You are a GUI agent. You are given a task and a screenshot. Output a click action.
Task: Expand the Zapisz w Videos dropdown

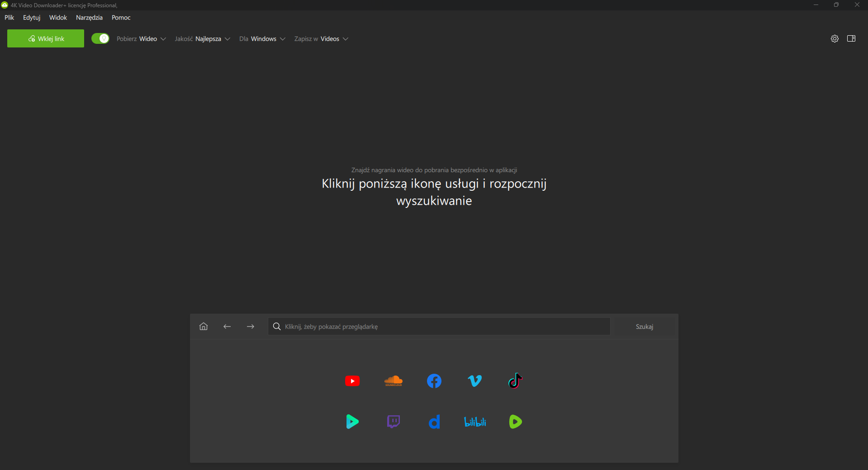(x=321, y=39)
